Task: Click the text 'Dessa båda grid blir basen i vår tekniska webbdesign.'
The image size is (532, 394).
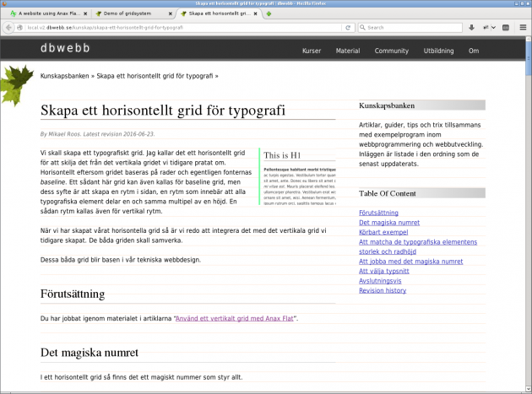Action: pos(121,260)
